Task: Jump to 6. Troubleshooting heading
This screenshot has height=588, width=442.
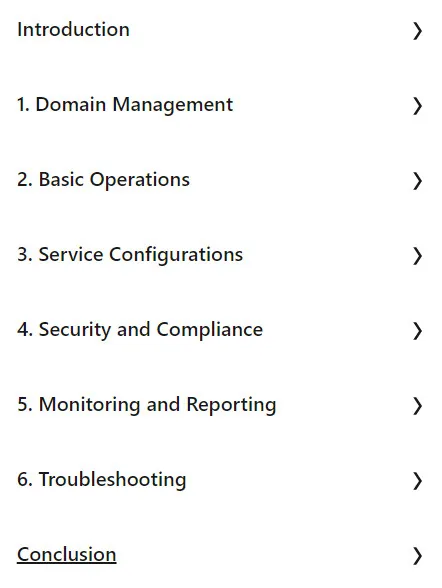Action: [102, 480]
